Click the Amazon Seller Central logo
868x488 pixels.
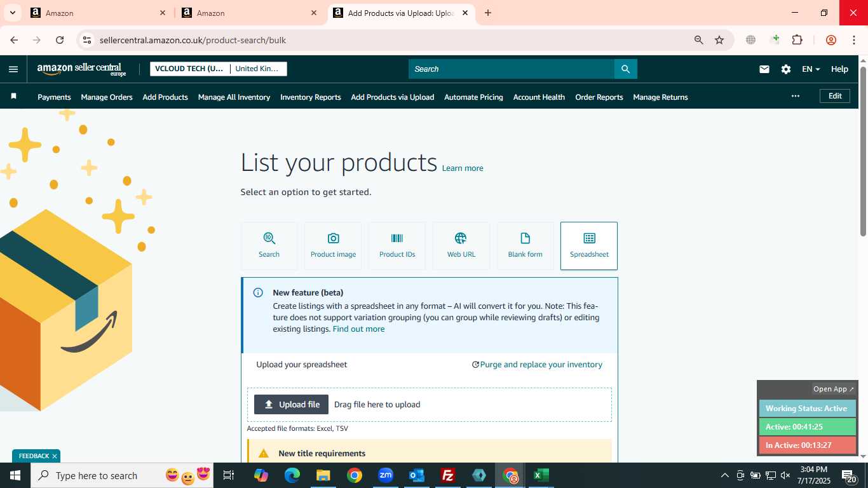[81, 69]
